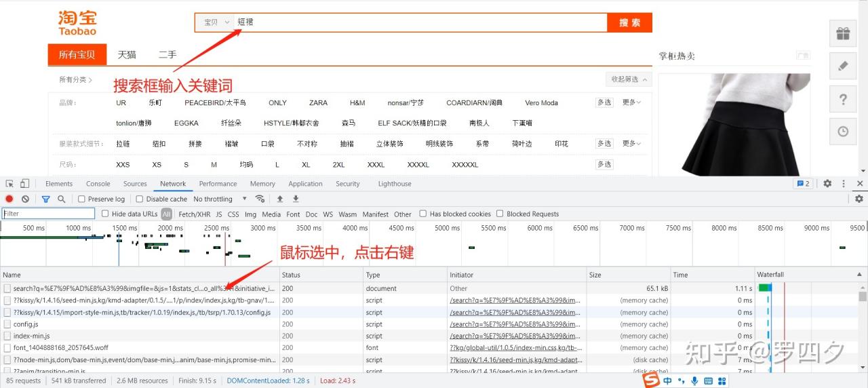
Task: Click the pencil feedback icon in sidebar
Action: pyautogui.click(x=843, y=66)
